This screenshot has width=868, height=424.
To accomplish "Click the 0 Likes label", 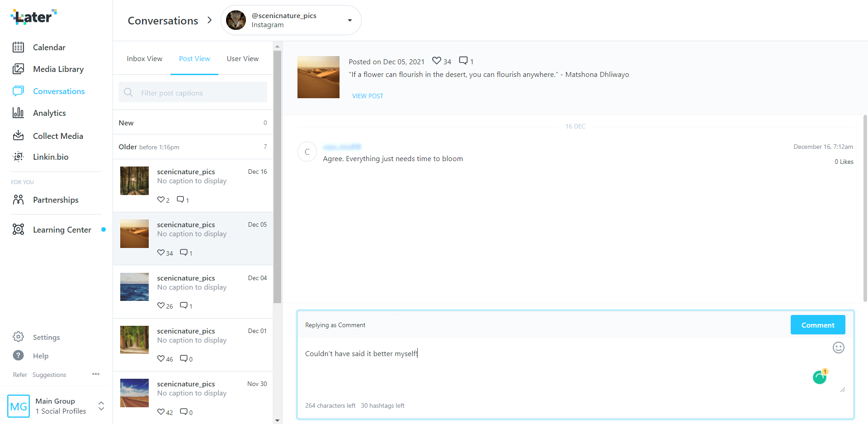I will click(844, 162).
